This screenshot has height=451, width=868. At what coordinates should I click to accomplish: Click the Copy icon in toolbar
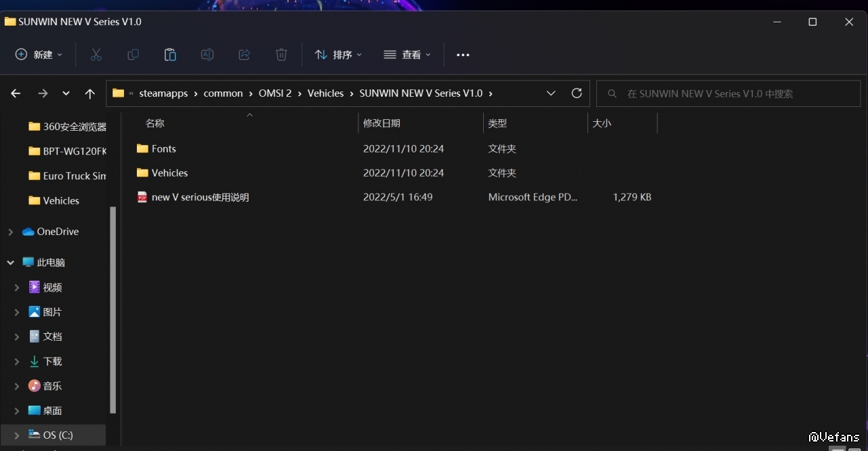(x=133, y=55)
